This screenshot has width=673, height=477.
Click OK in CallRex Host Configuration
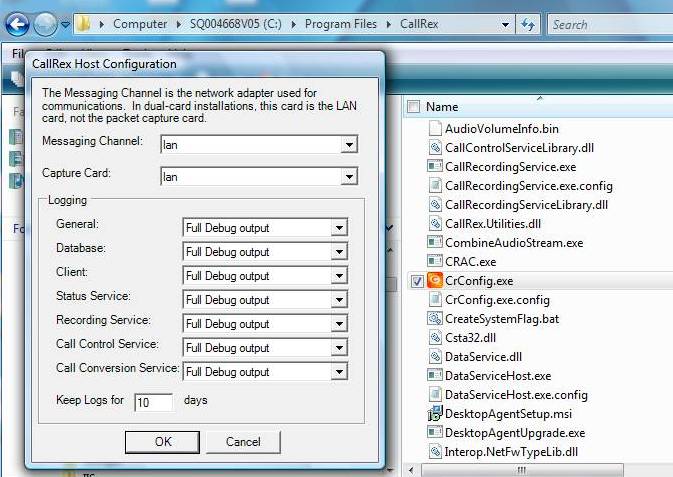click(162, 442)
